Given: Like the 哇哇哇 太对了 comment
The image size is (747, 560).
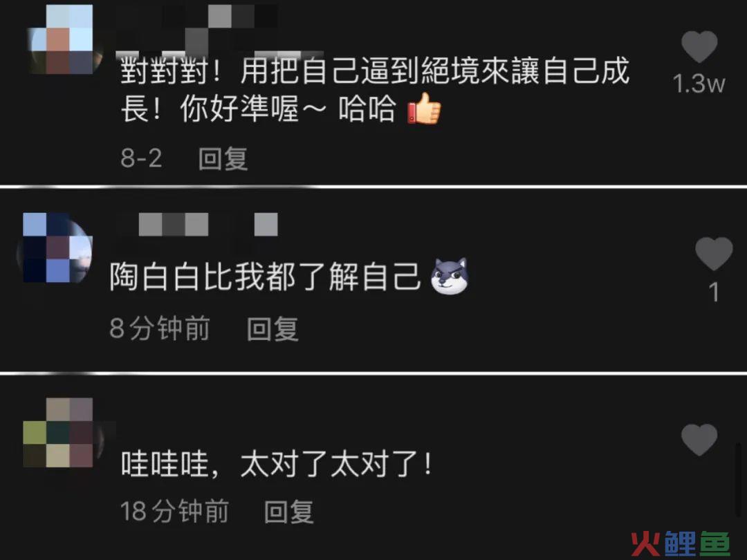Looking at the screenshot, I should 699,440.
